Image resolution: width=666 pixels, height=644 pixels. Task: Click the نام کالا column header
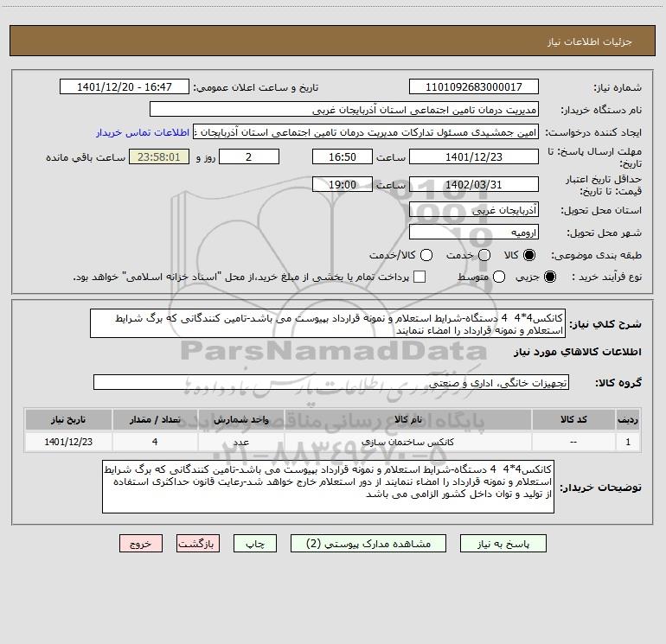click(x=407, y=419)
